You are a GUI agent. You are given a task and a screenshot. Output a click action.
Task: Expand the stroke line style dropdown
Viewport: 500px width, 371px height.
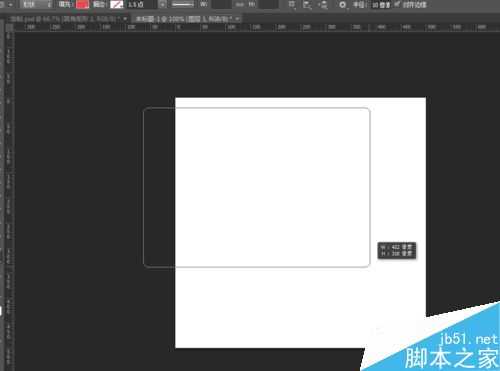point(183,4)
